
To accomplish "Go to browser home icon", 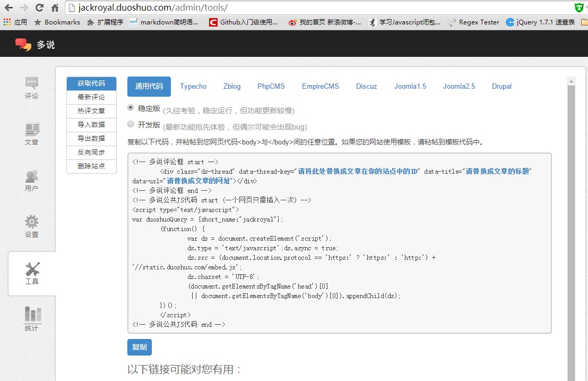I will click(55, 7).
